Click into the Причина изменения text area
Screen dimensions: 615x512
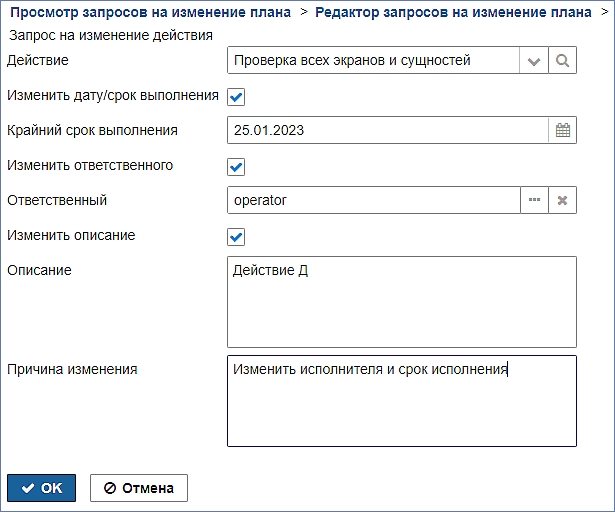tap(402, 401)
